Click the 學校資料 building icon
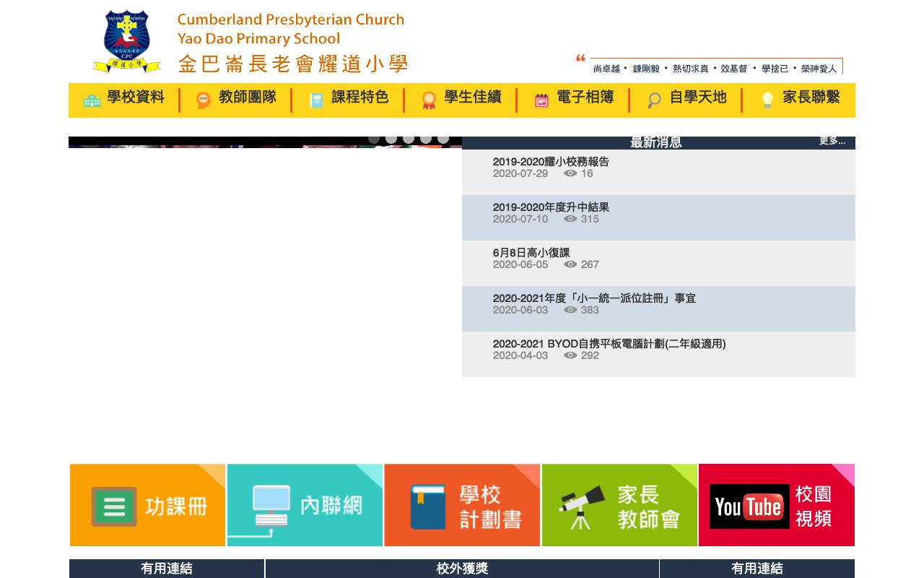 point(92,100)
